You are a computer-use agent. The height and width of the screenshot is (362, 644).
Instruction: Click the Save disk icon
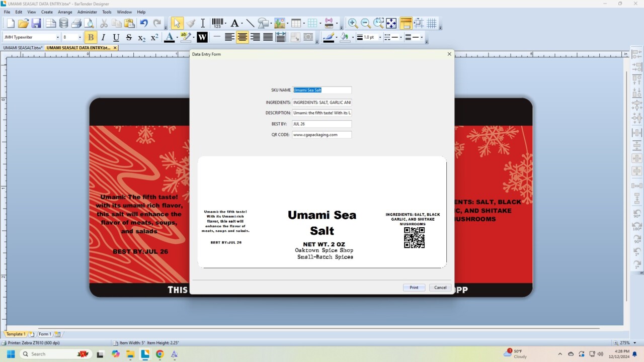[x=36, y=23]
